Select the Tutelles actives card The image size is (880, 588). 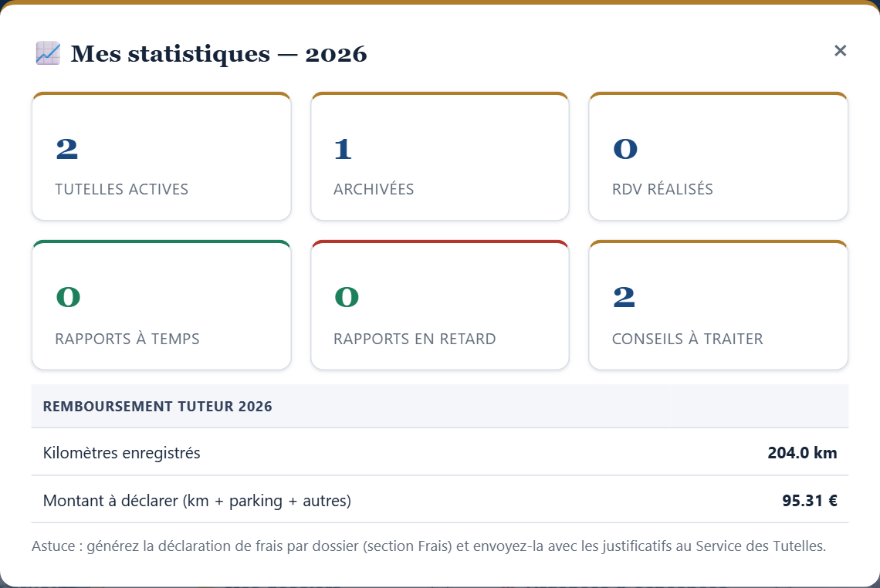161,156
